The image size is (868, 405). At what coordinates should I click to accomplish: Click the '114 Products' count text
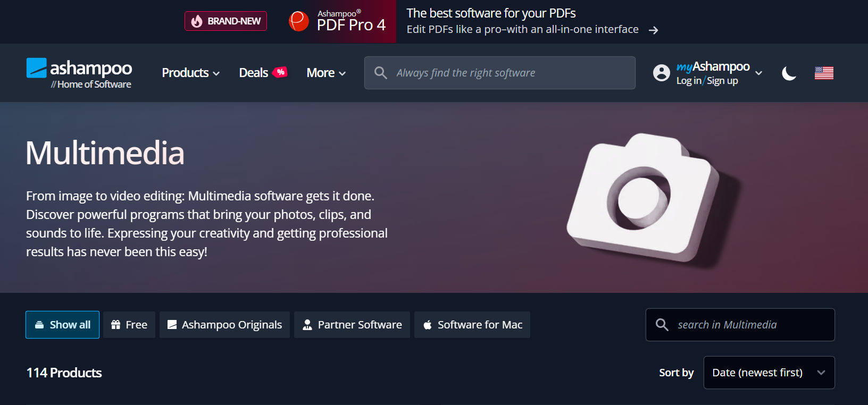tap(64, 373)
